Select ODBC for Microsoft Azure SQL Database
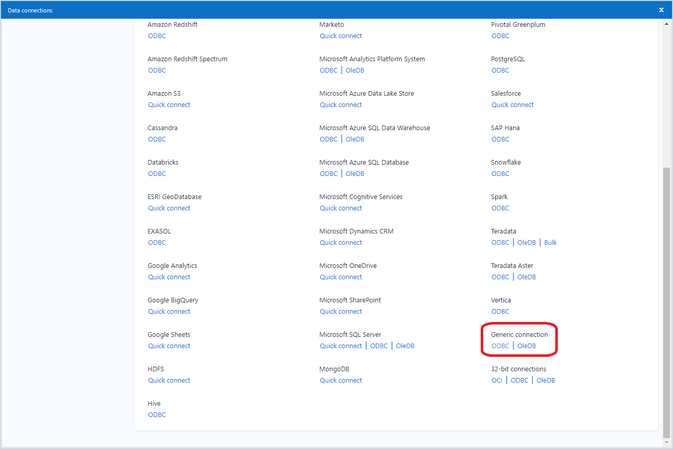Screen dimensions: 673x449 pos(328,174)
